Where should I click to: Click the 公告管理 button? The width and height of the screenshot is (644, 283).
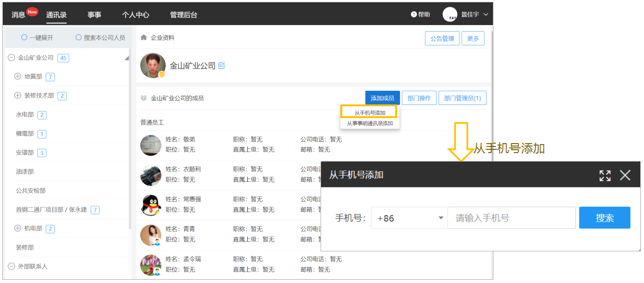coord(442,39)
